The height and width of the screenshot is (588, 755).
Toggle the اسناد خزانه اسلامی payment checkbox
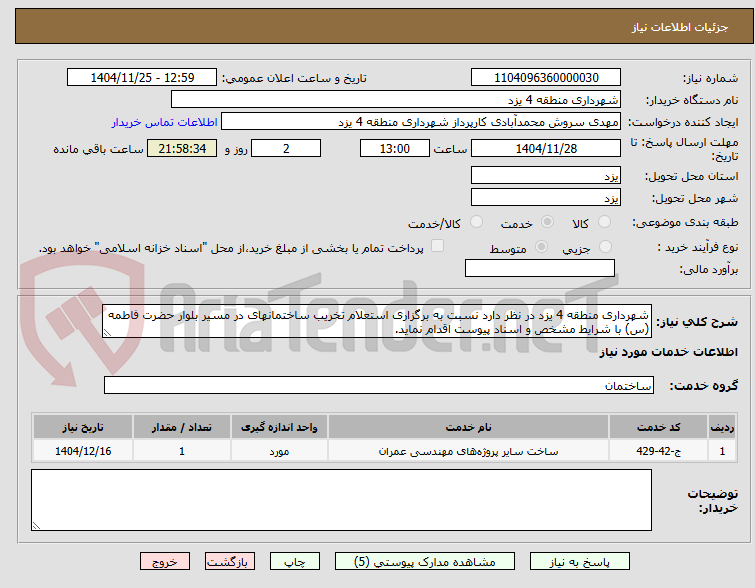click(437, 246)
